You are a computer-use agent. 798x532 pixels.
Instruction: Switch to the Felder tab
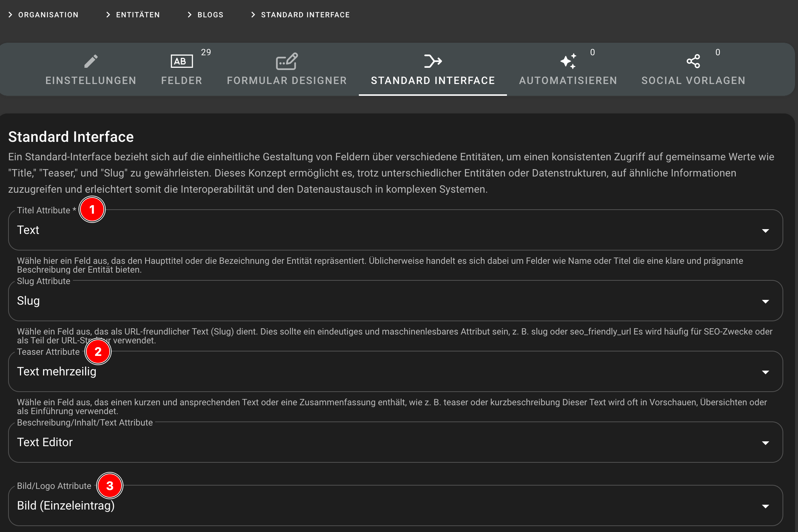pos(182,80)
